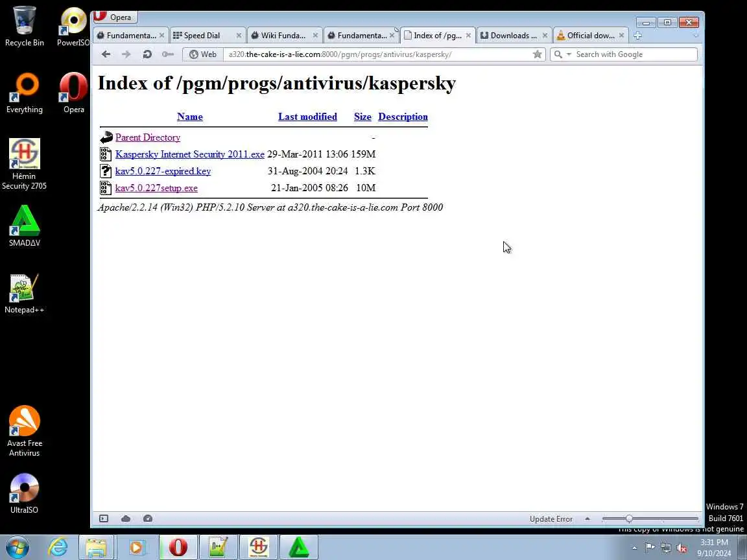This screenshot has width=747, height=560.
Task: Open the PowerISO desktop shortcut
Action: click(x=73, y=27)
